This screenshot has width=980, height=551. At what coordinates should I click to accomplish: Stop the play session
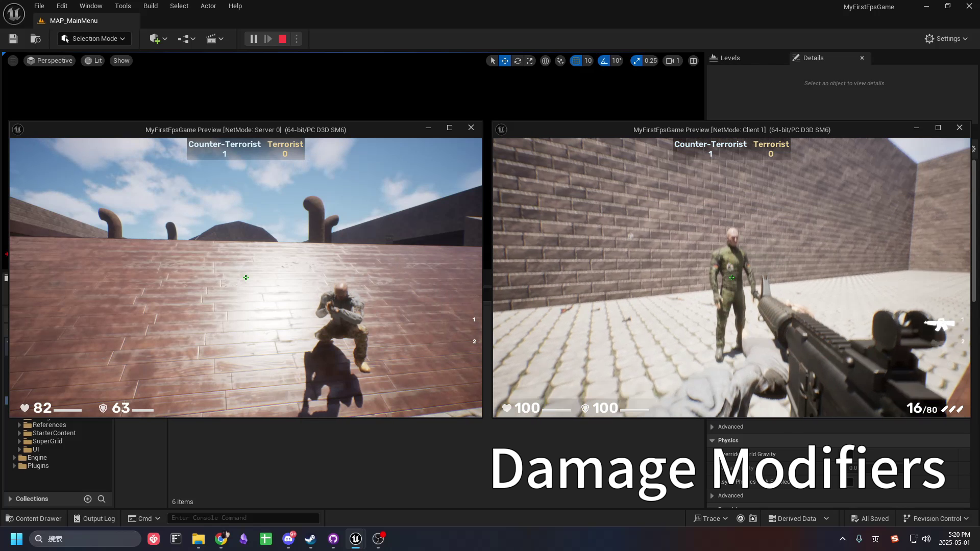[282, 39]
